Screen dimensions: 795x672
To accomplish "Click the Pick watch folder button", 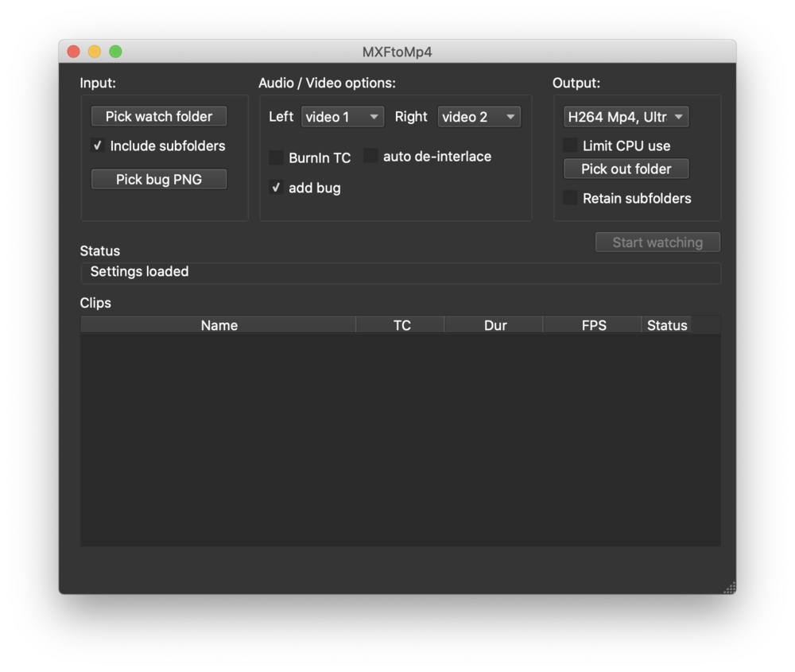I will (159, 116).
